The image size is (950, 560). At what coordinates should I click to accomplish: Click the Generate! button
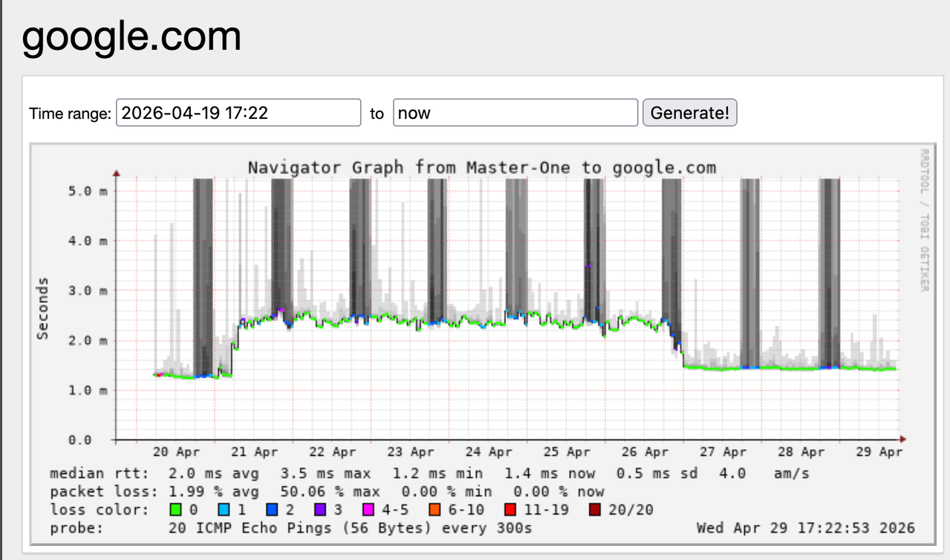[689, 113]
